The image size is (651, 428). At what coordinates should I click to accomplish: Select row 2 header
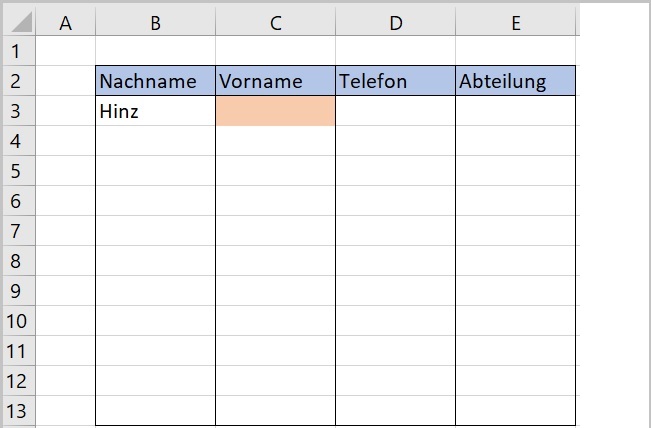[x=18, y=81]
